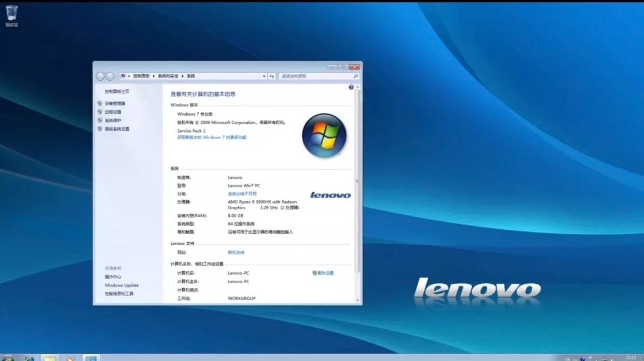644x361 pixels.
Task: Click shield icon beside 远程设置
Action: tap(100, 112)
